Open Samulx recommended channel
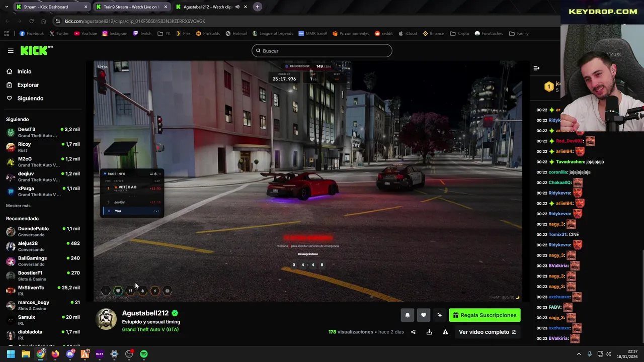 click(x=43, y=320)
